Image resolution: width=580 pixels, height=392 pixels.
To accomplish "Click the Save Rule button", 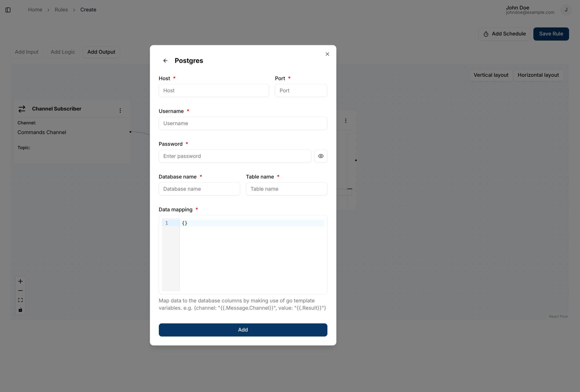I will [x=551, y=34].
